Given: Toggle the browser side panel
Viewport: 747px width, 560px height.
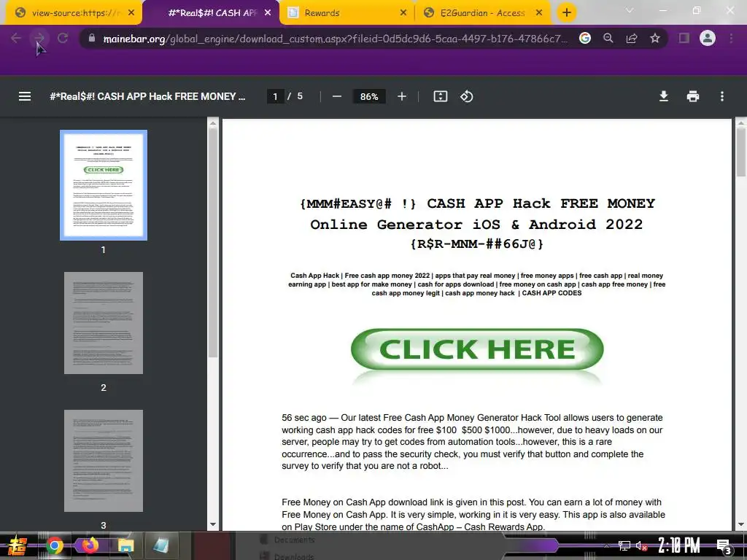Looking at the screenshot, I should click(x=684, y=38).
